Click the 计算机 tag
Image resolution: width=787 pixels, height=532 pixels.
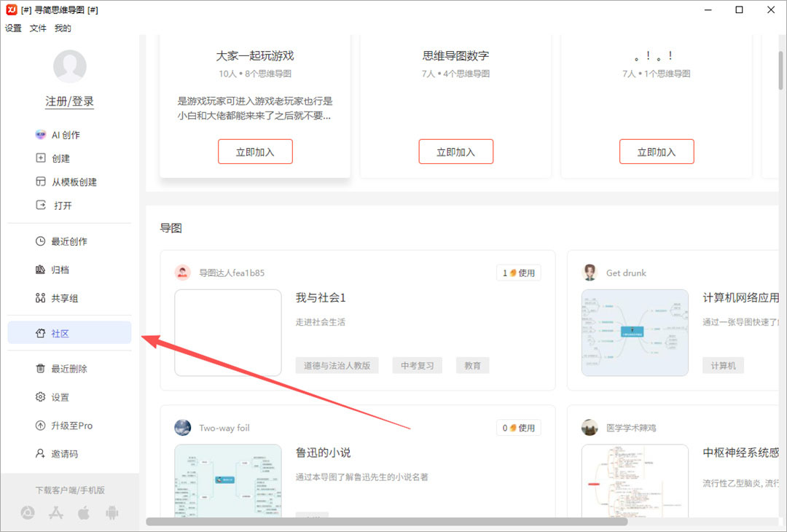724,365
